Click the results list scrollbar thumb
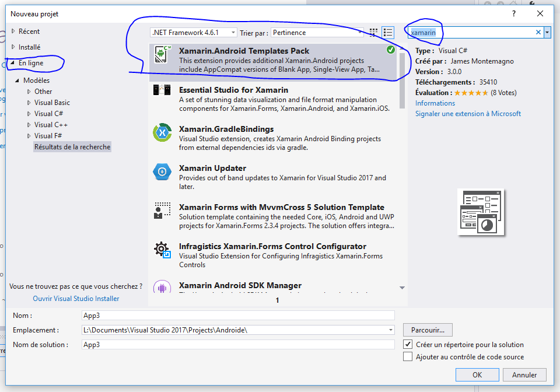This screenshot has width=560, height=392. 402,80
